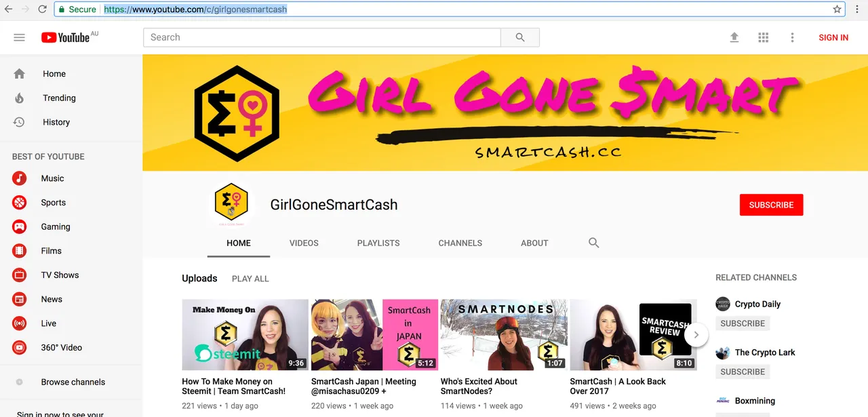Click the Music category icon
Viewport: 868px width, 417px height.
coord(19,178)
